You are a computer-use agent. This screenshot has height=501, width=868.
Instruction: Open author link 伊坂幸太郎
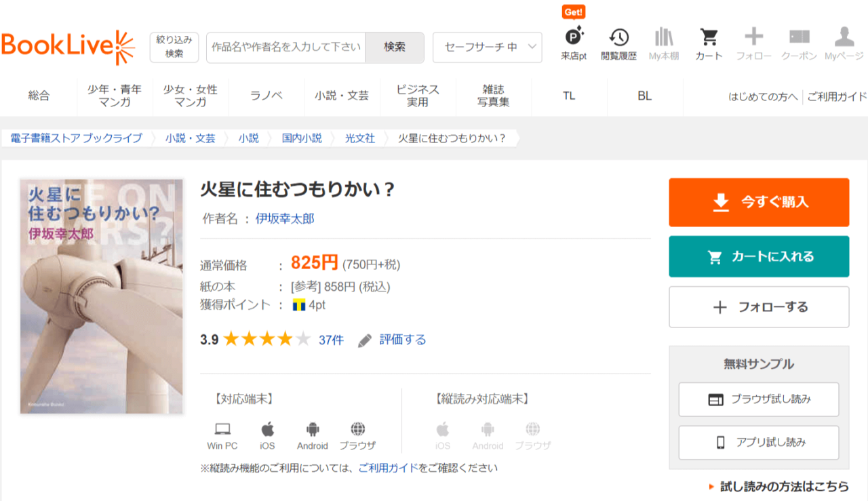click(x=285, y=219)
